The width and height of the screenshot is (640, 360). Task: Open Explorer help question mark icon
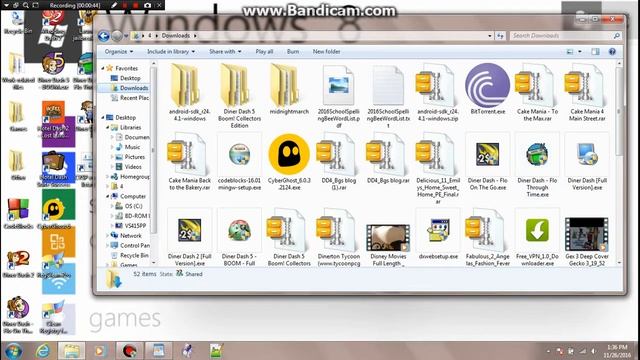click(612, 52)
